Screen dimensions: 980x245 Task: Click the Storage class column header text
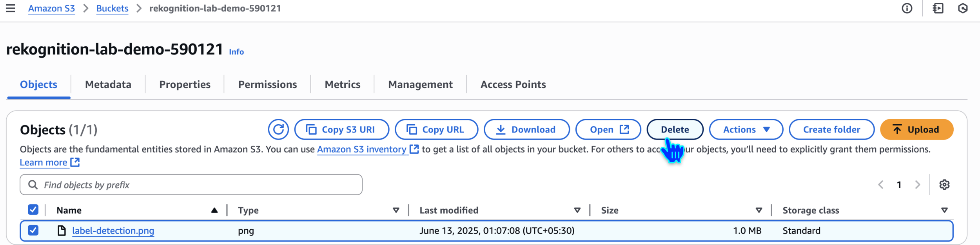point(811,211)
